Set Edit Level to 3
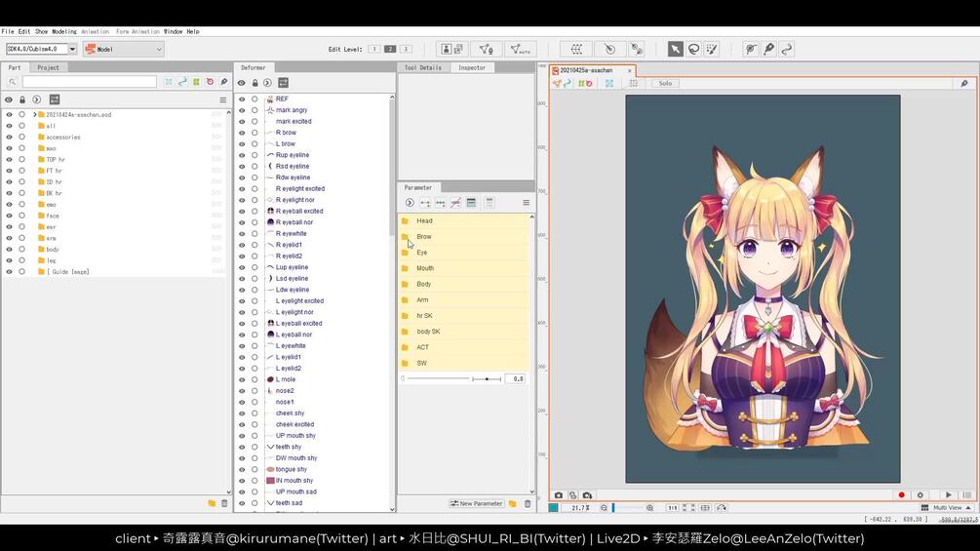Viewport: 980px width, 551px height. tap(406, 49)
